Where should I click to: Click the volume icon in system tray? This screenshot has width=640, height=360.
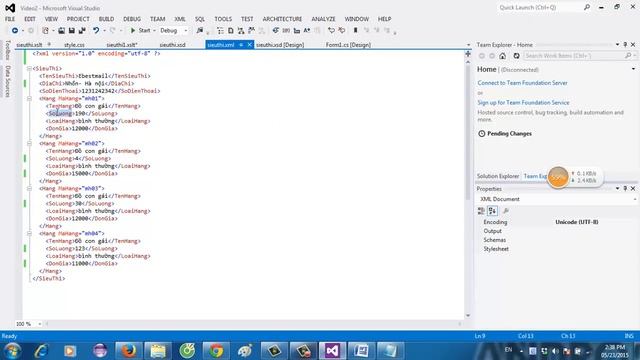click(x=555, y=351)
